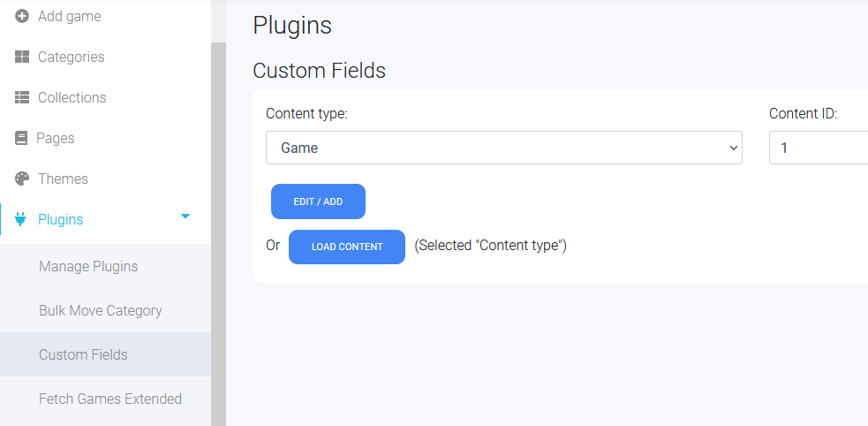Click the Add game menu label
Image resolution: width=868 pixels, height=426 pixels.
70,17
